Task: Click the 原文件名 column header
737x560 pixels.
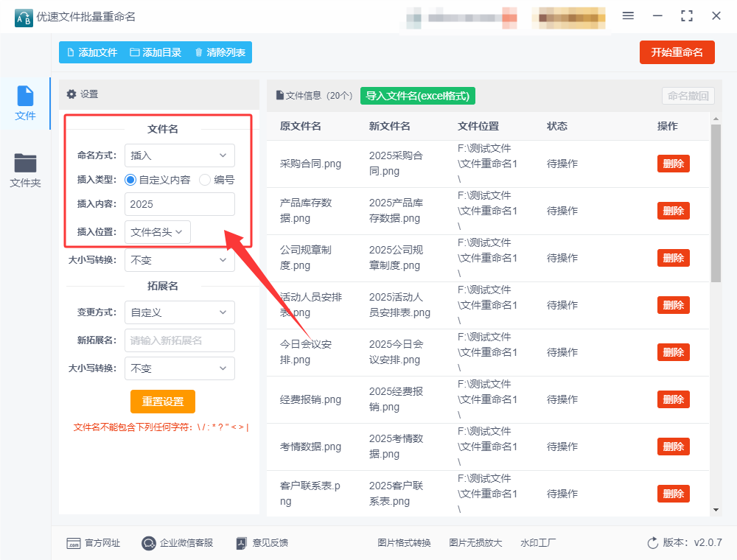Action: click(301, 127)
